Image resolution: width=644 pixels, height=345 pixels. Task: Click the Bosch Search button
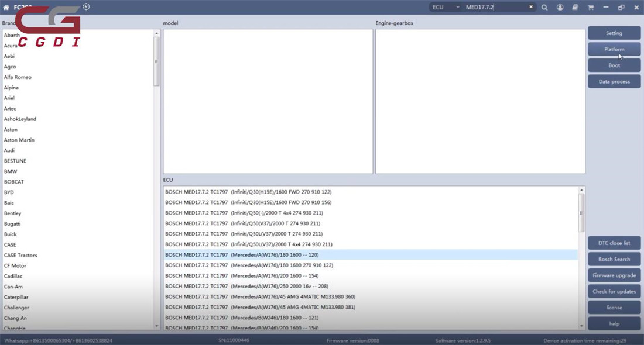click(x=614, y=259)
